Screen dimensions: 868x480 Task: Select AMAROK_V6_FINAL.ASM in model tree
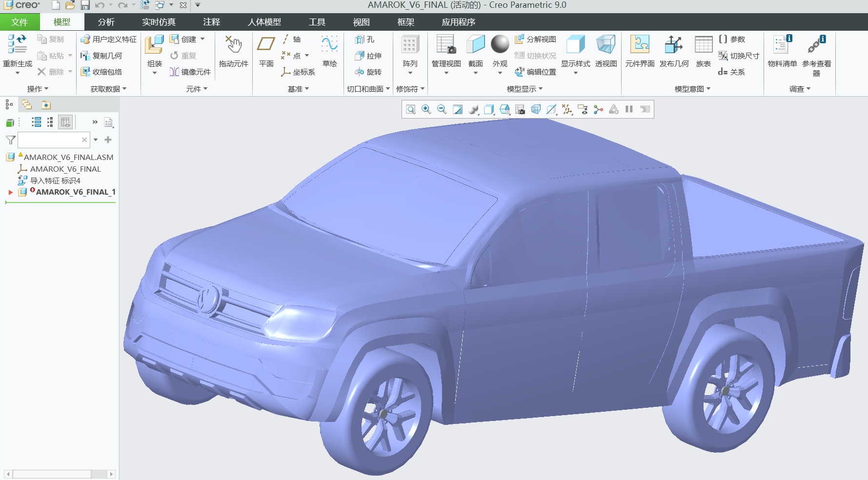point(68,157)
